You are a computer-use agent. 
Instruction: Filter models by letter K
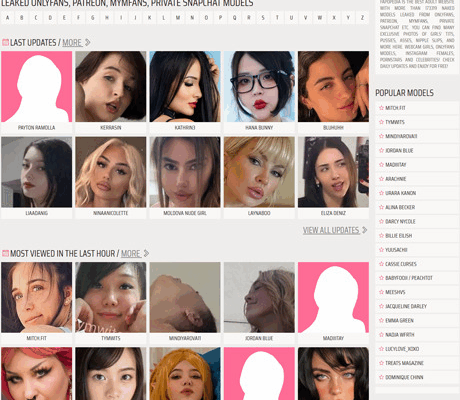(x=150, y=18)
